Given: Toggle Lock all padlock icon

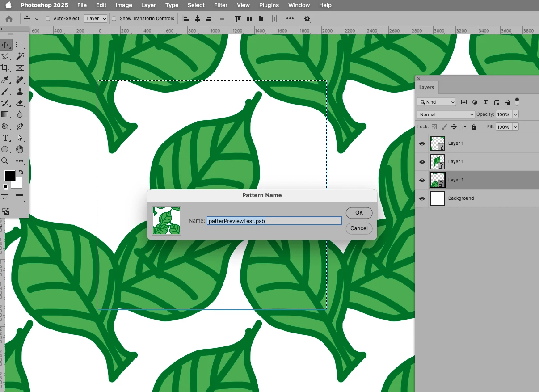Looking at the screenshot, I should pos(474,127).
